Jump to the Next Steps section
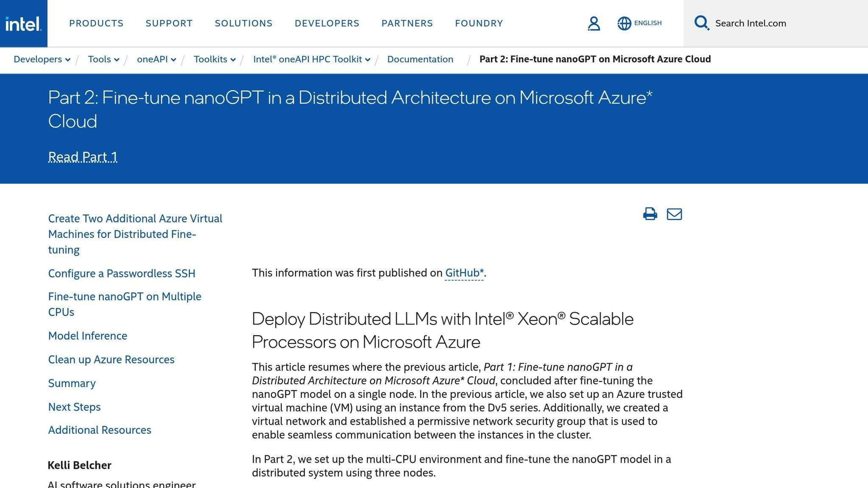 click(74, 407)
